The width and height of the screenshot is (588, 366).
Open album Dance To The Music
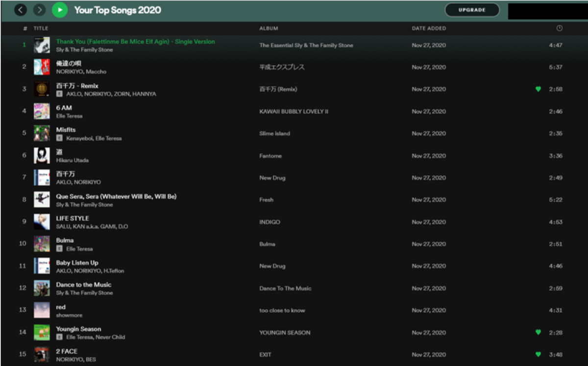pos(285,288)
